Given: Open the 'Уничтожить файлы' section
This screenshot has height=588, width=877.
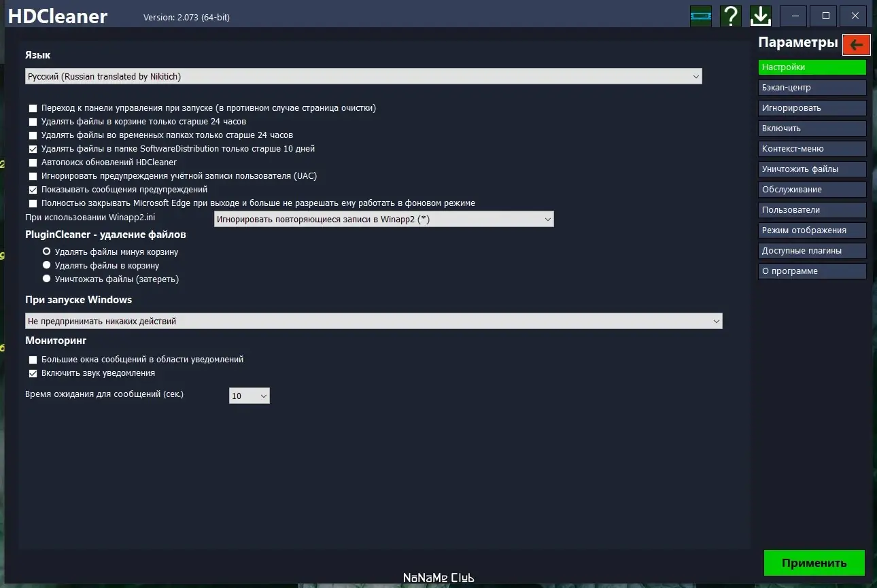Looking at the screenshot, I should (812, 169).
